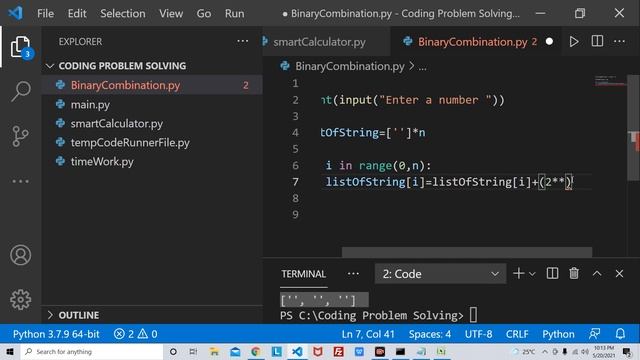The image size is (640, 360).
Task: Open the Manage gear settings menu
Action: [x=20, y=300]
